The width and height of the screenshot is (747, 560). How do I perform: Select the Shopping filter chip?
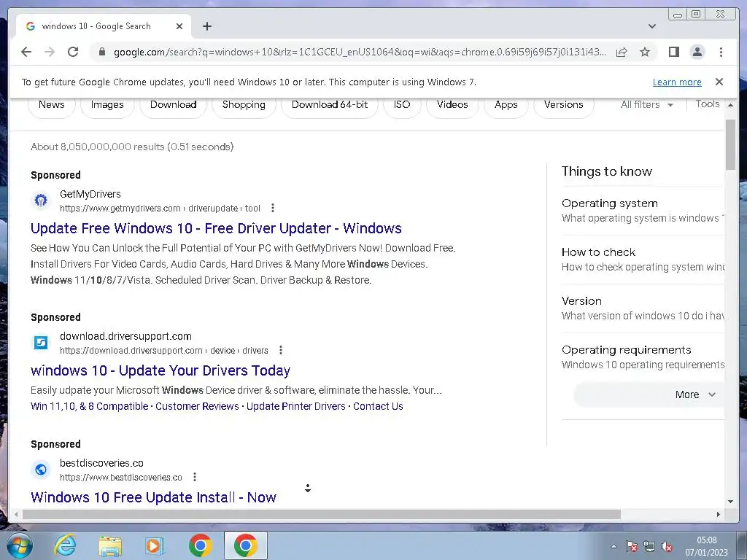pyautogui.click(x=244, y=104)
